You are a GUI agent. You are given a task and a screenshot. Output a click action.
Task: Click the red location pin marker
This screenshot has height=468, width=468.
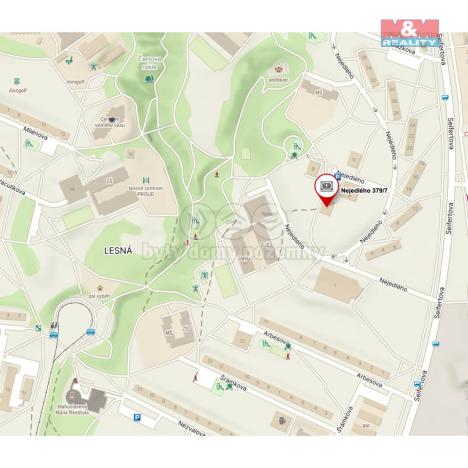[x=327, y=190]
